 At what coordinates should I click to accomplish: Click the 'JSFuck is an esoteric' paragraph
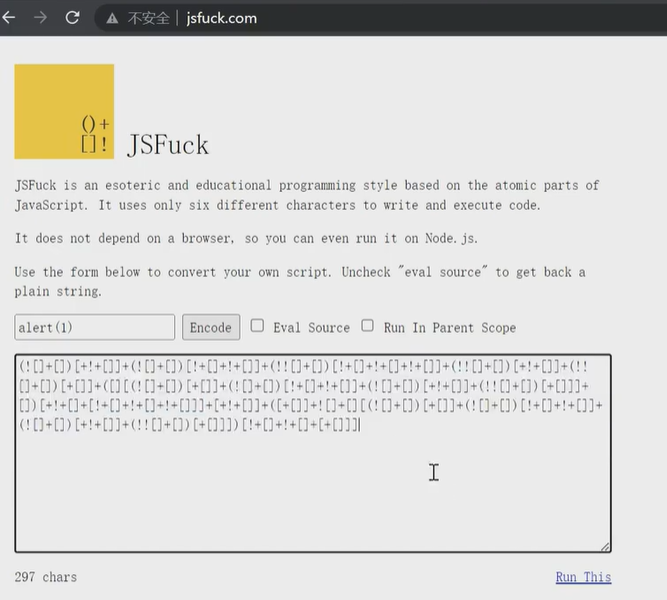point(307,195)
